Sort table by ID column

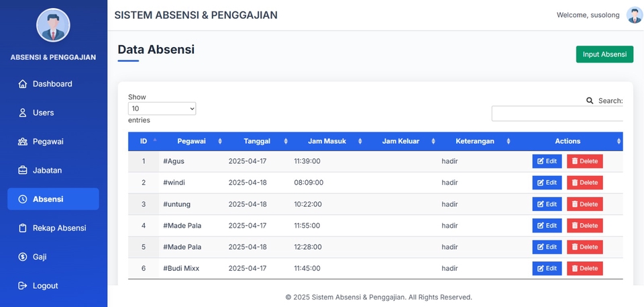click(144, 141)
